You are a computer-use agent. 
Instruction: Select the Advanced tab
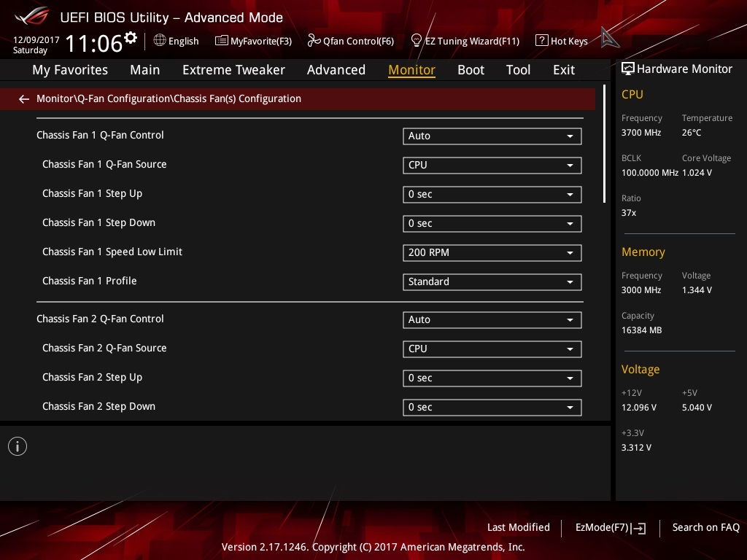(x=336, y=70)
